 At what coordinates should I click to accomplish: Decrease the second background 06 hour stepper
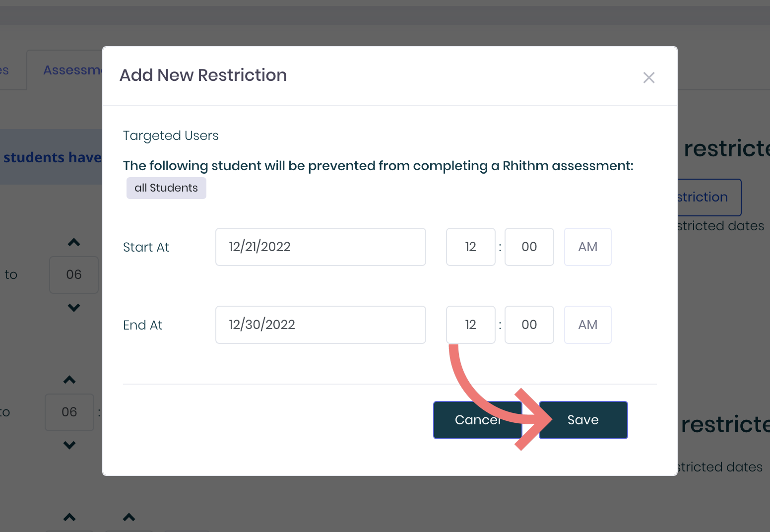point(69,445)
